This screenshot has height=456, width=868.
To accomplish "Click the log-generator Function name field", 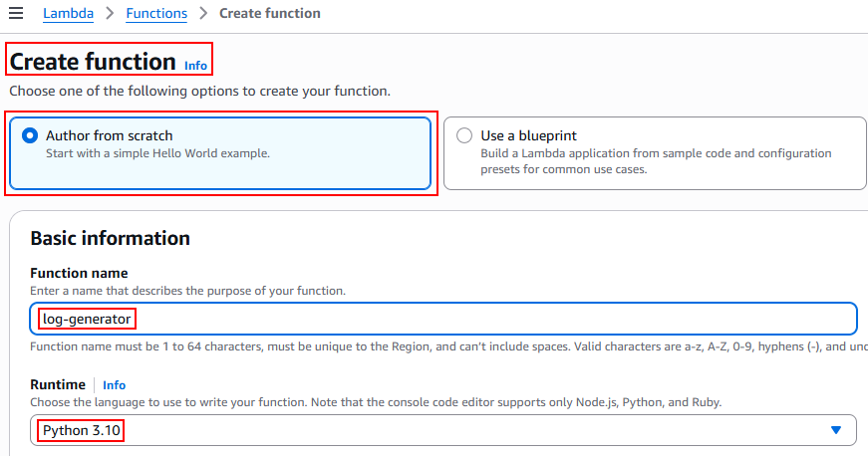I will (442, 319).
